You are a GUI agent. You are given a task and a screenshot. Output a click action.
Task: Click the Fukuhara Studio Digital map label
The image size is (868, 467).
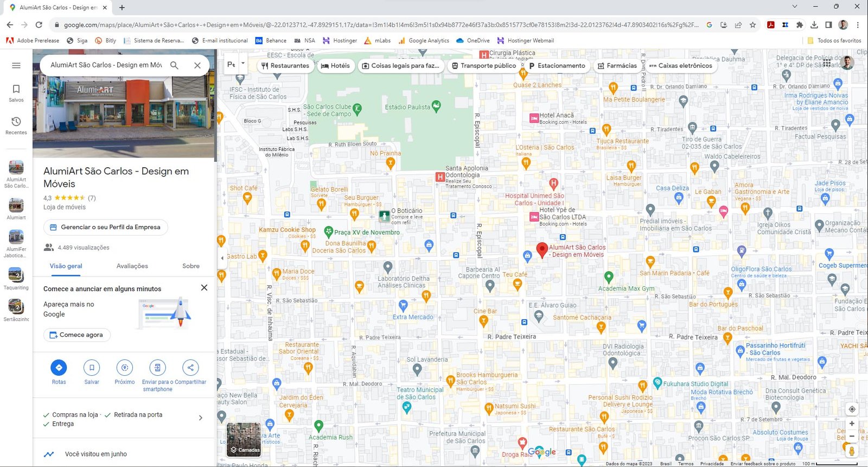point(695,383)
